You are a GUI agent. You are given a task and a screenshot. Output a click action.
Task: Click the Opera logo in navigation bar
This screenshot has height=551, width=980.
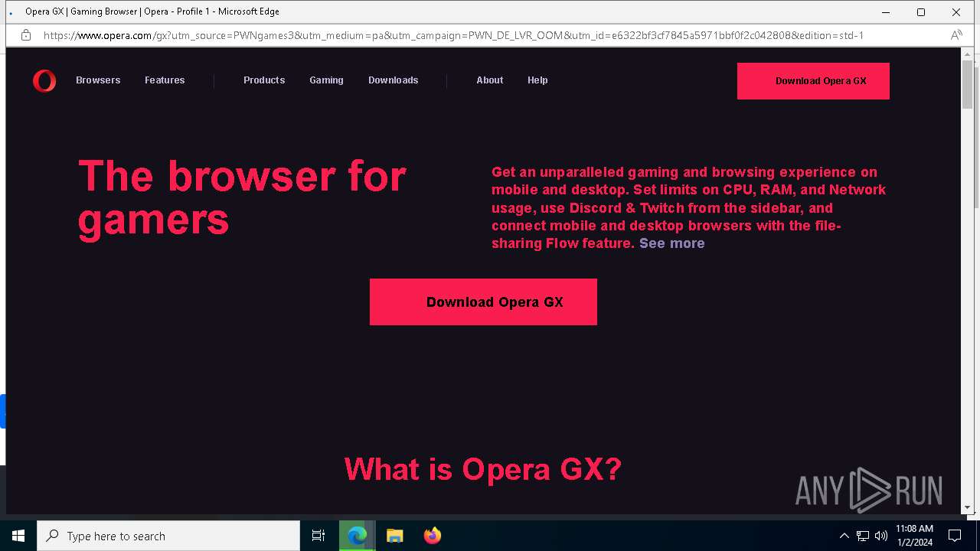(44, 80)
